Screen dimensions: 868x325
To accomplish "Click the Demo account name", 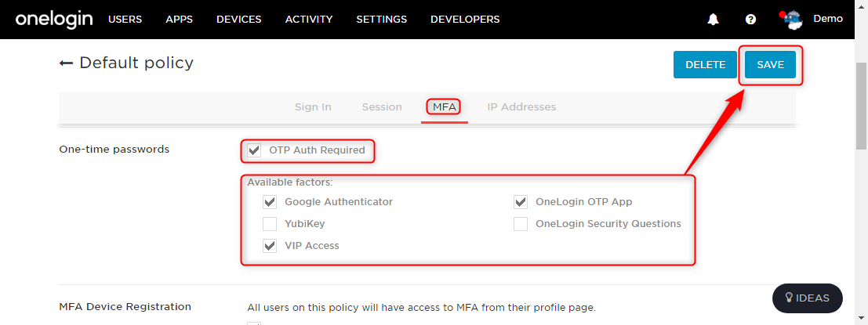I will pos(828,19).
